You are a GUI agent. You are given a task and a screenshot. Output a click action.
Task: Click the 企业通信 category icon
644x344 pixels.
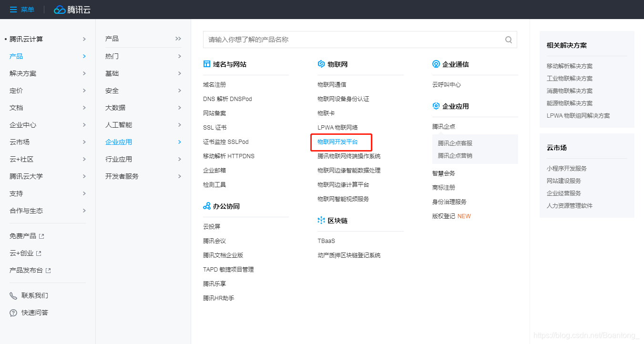[436, 64]
